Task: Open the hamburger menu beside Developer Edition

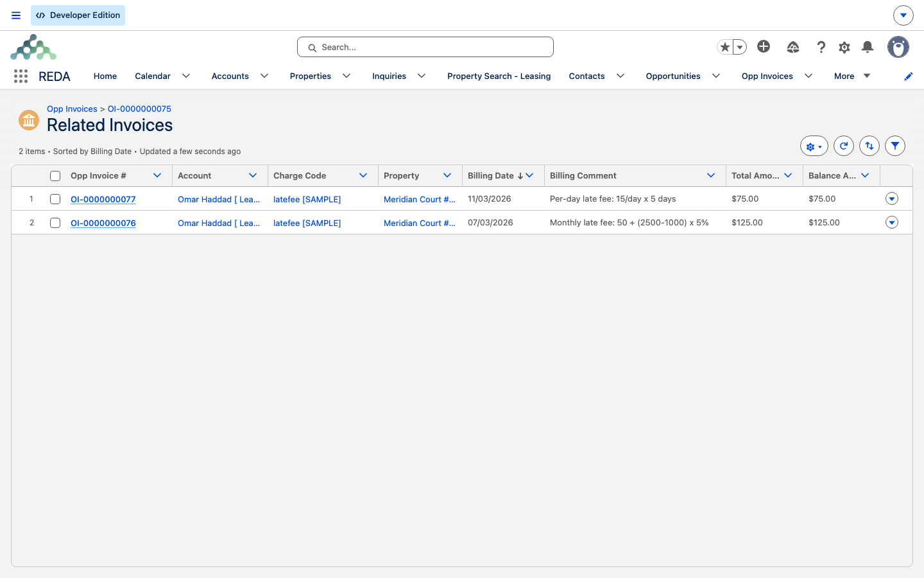Action: point(16,15)
